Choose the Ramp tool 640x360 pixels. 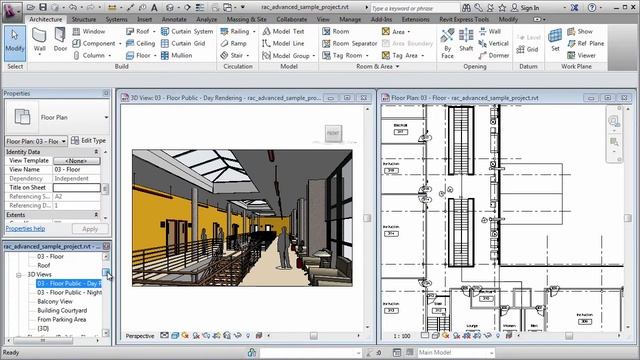(x=233, y=43)
